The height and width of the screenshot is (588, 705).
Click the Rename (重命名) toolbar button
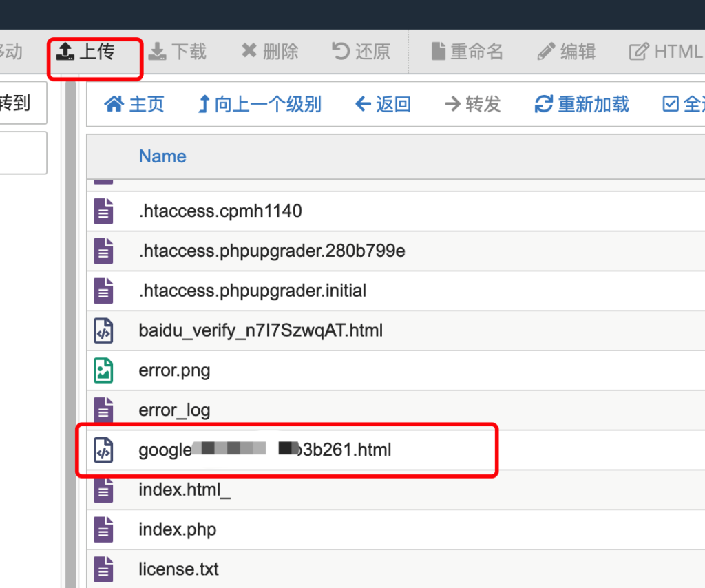pos(467,51)
